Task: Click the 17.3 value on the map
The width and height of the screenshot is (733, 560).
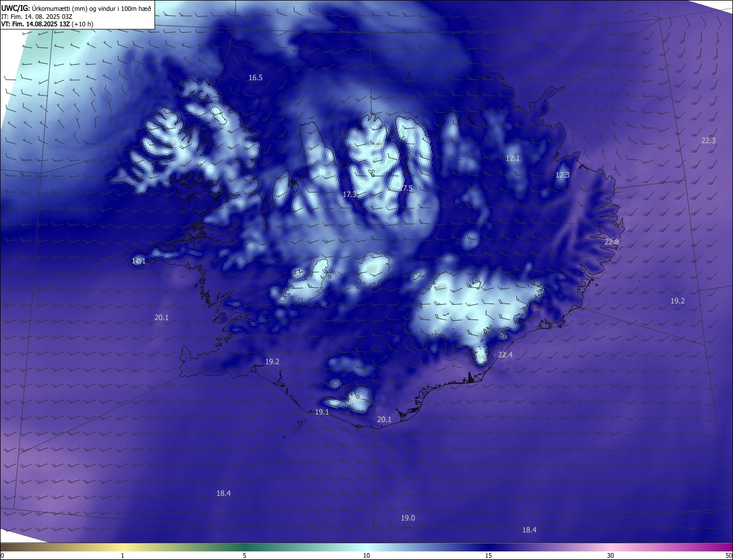Action: (x=349, y=195)
